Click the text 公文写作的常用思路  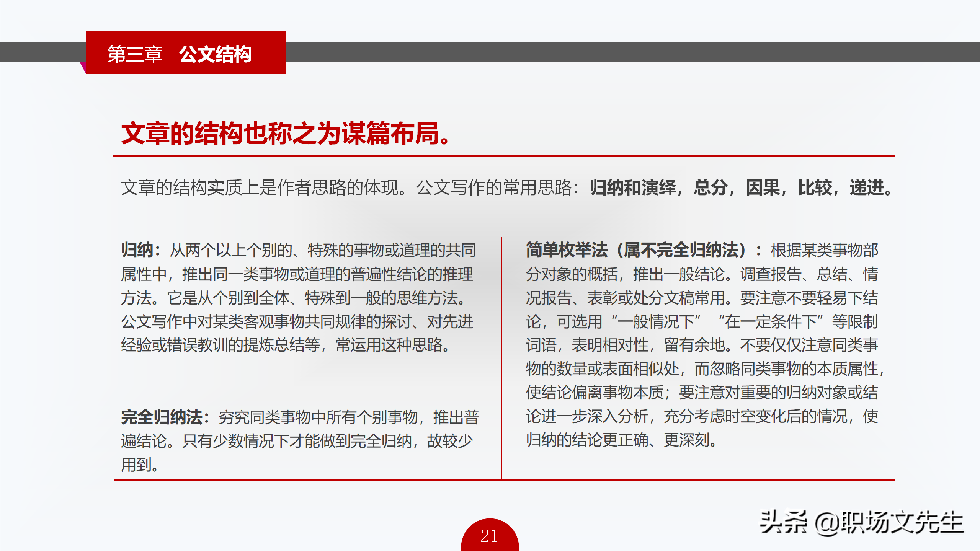(494, 188)
